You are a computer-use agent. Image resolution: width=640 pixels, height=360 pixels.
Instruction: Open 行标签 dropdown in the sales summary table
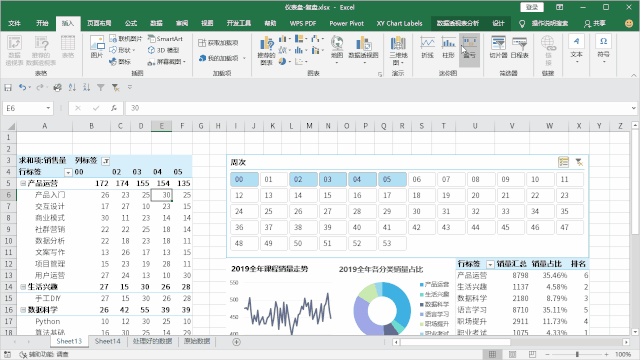click(490, 264)
